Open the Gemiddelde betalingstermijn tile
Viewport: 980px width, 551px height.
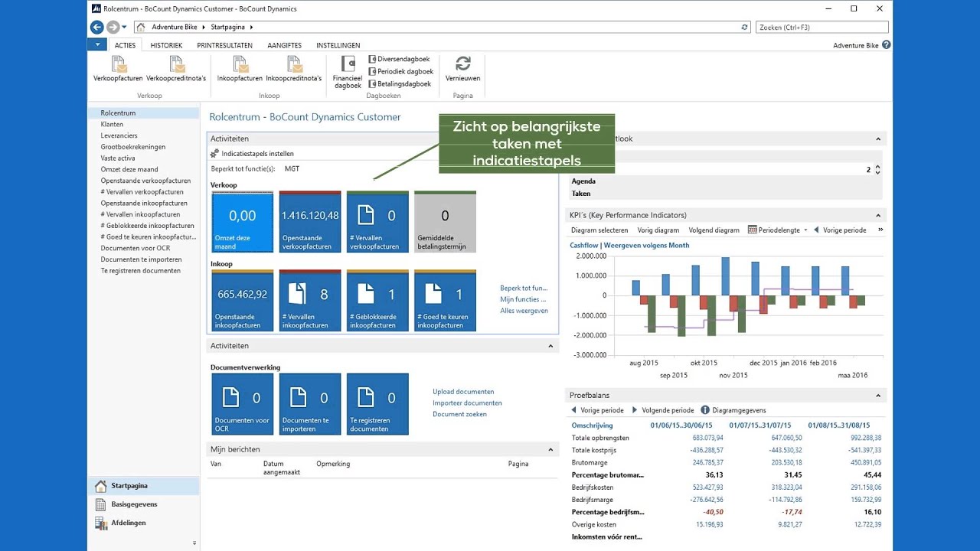coord(445,222)
